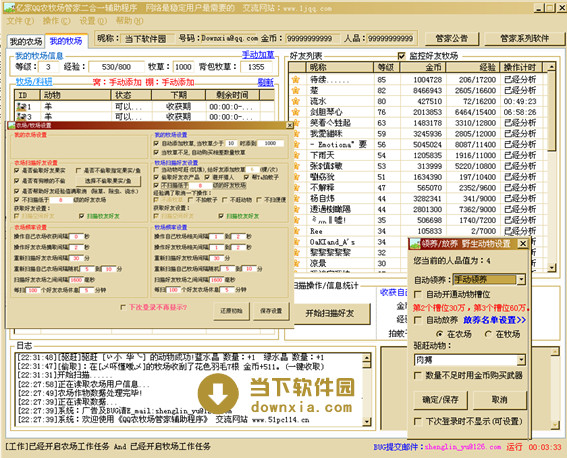567x458 pixels.
Task: Toggle the 监控好友牧场 checkbox
Action: [x=401, y=56]
